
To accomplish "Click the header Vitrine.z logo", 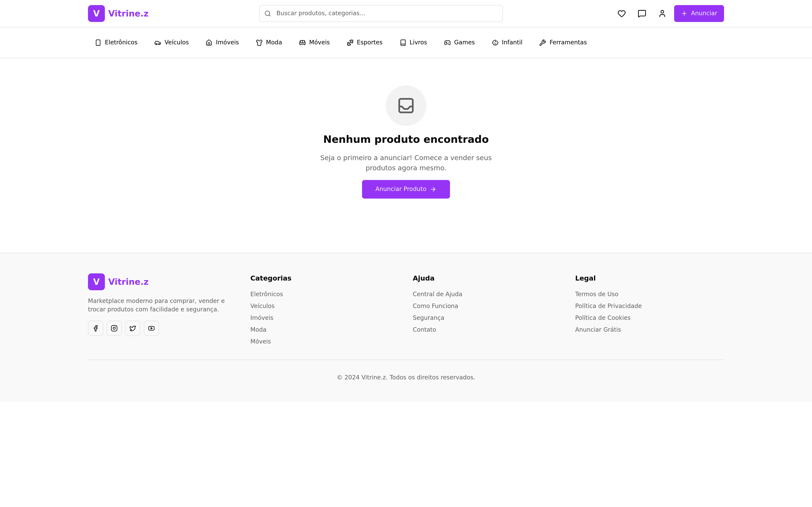I will coord(118,13).
